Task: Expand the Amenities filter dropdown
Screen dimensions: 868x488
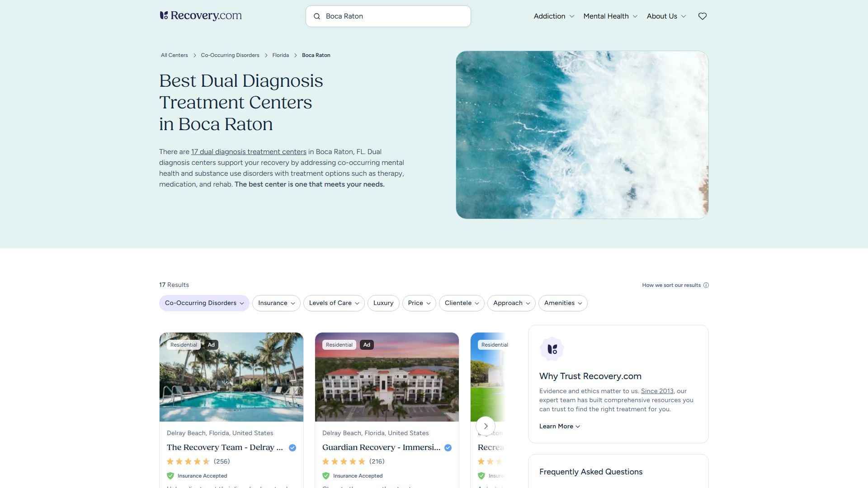Action: click(563, 303)
